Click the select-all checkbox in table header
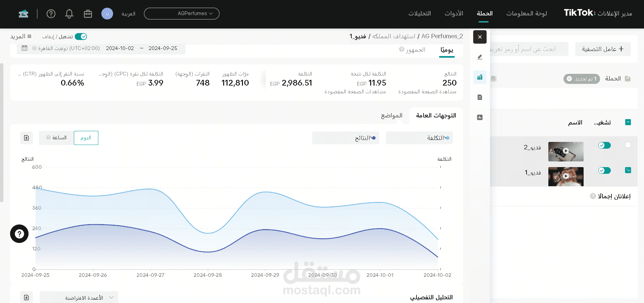644x303 pixels. [x=628, y=122]
